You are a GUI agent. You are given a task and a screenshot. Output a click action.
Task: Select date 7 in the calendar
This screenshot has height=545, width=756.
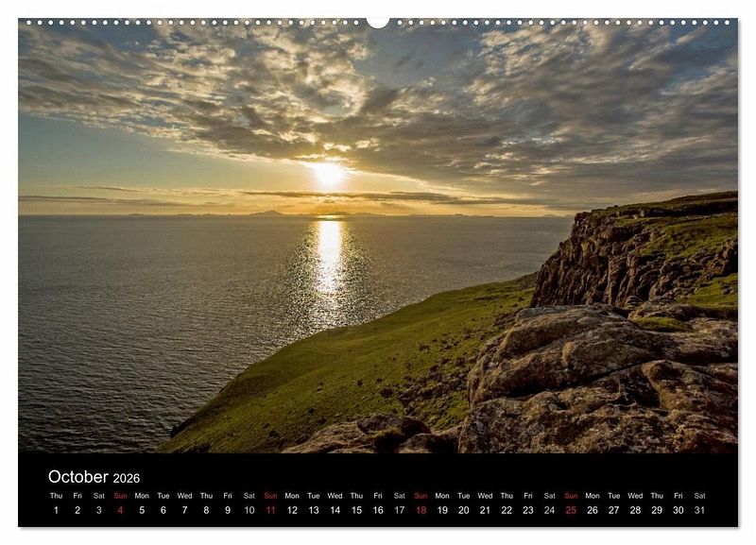click(x=184, y=510)
